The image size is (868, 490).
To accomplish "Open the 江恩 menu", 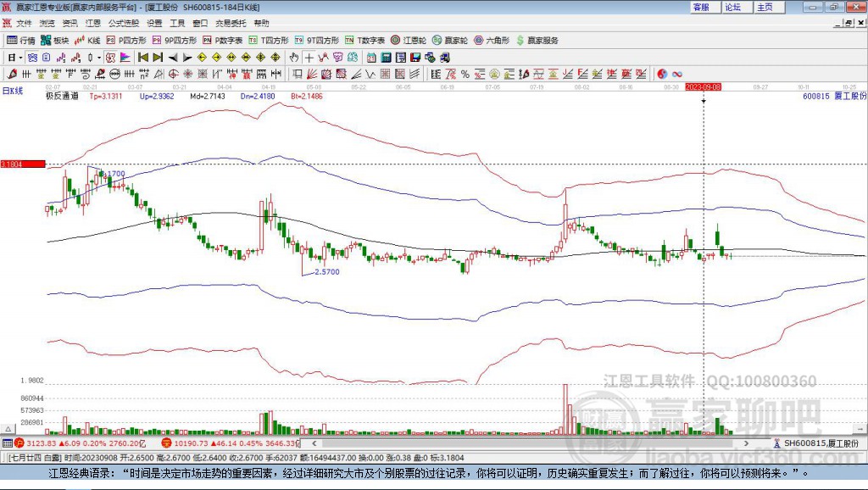I will (x=93, y=23).
